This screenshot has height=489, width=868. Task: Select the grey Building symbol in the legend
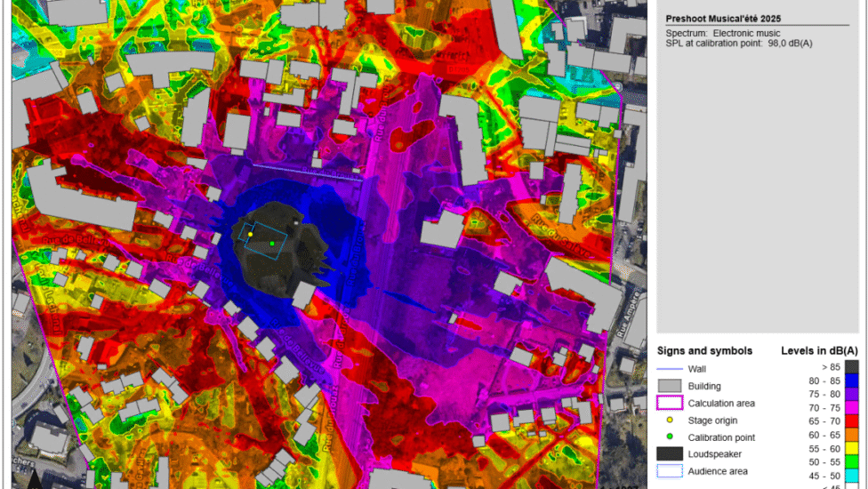click(671, 386)
